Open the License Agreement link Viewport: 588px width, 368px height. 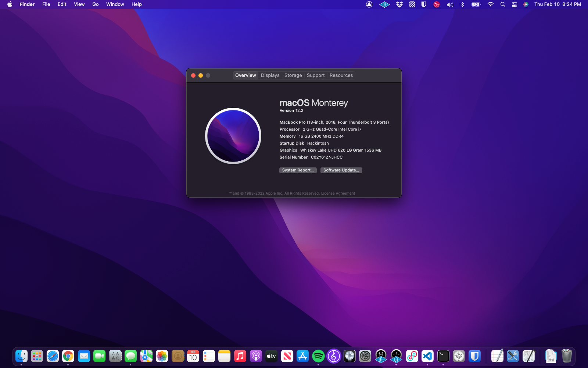click(x=338, y=193)
